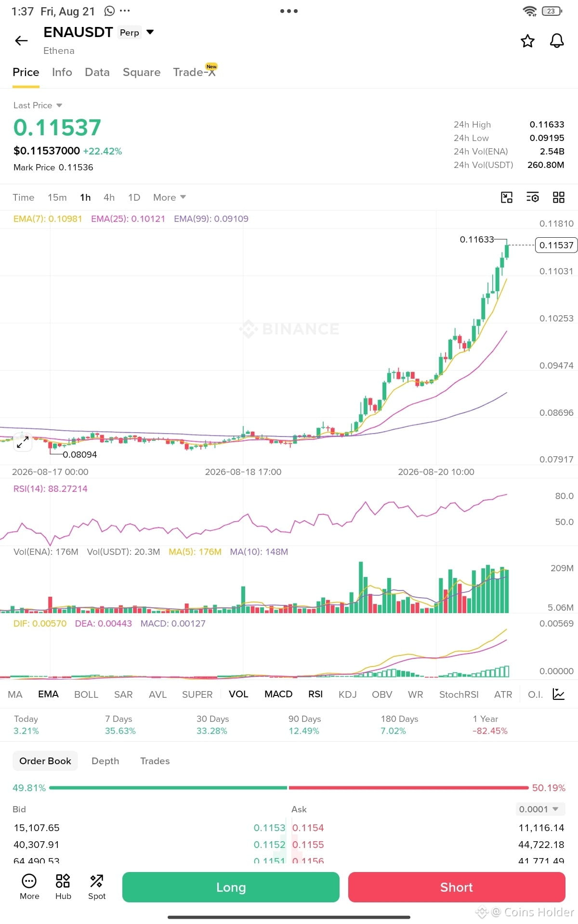Tap the bid/ask ratio bar

[289, 788]
